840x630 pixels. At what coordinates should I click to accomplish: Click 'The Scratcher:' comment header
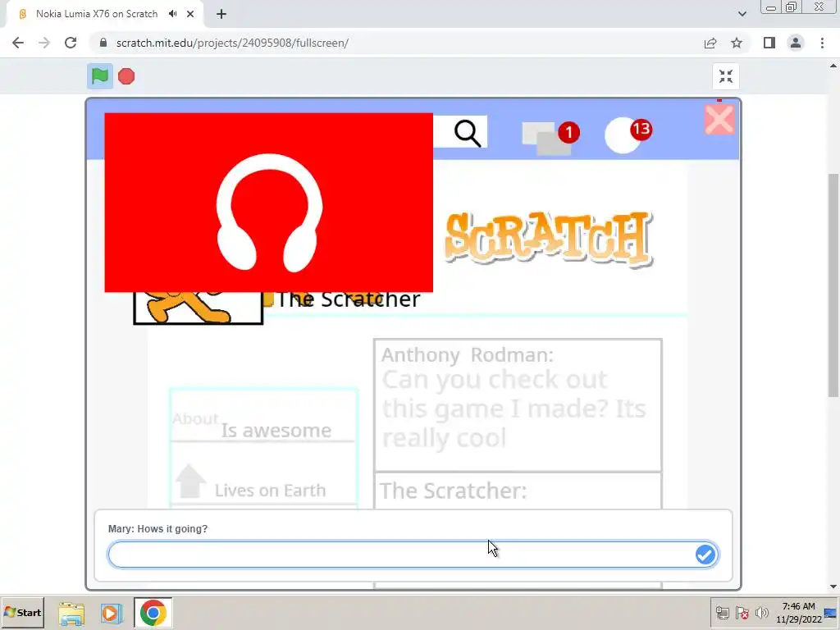tap(453, 491)
